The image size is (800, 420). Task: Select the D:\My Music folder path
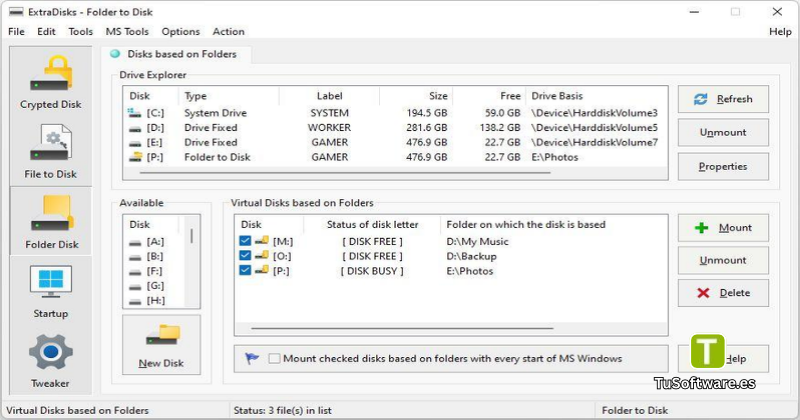[477, 241]
